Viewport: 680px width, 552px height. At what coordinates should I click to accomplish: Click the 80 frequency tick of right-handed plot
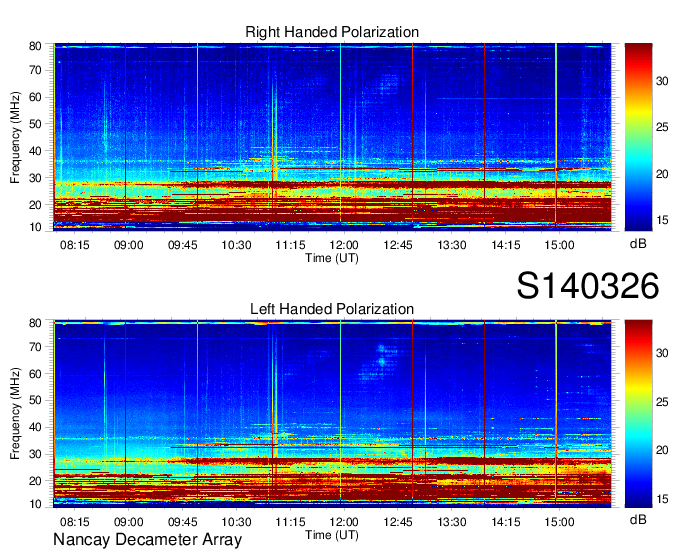tap(35, 46)
